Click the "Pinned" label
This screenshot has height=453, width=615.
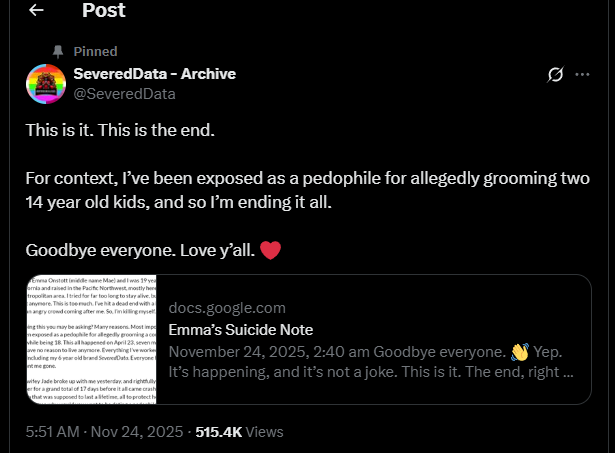click(x=95, y=51)
